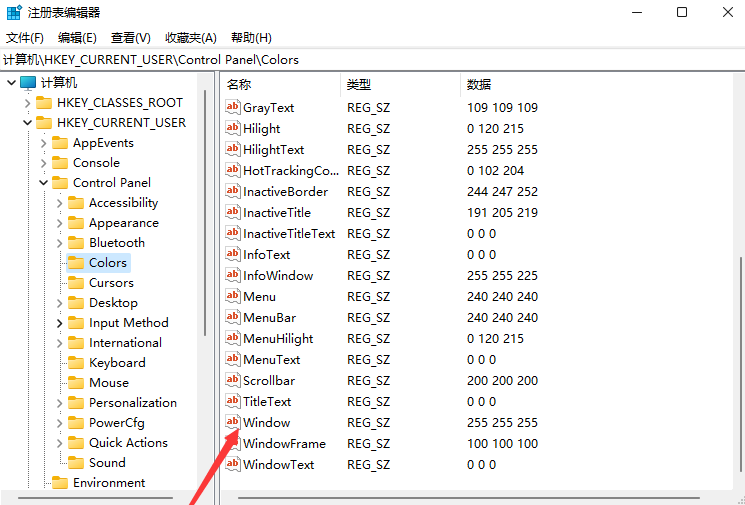Click the Colors folder icon in tree
Viewport: 745px width, 505px height.
75,263
